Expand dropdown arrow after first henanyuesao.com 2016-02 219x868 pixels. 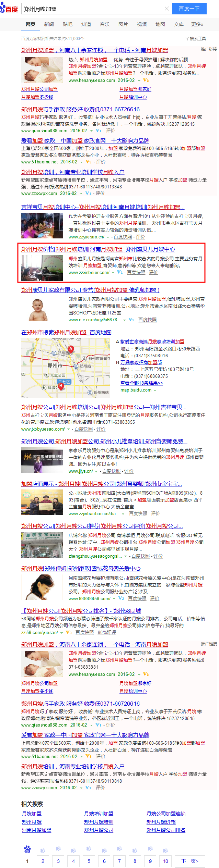[139, 80]
